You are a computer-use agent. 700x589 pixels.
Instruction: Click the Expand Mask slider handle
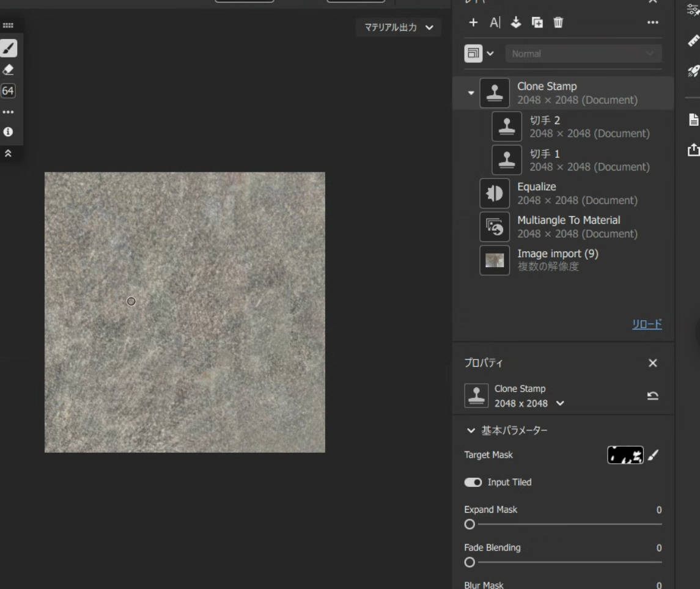(470, 524)
